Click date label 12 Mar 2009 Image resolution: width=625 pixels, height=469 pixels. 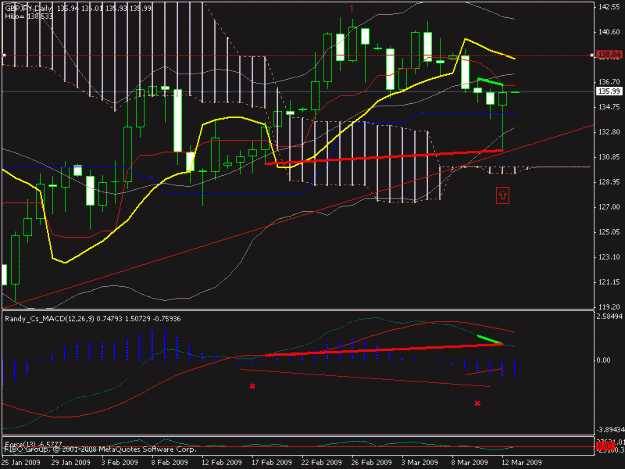(522, 462)
